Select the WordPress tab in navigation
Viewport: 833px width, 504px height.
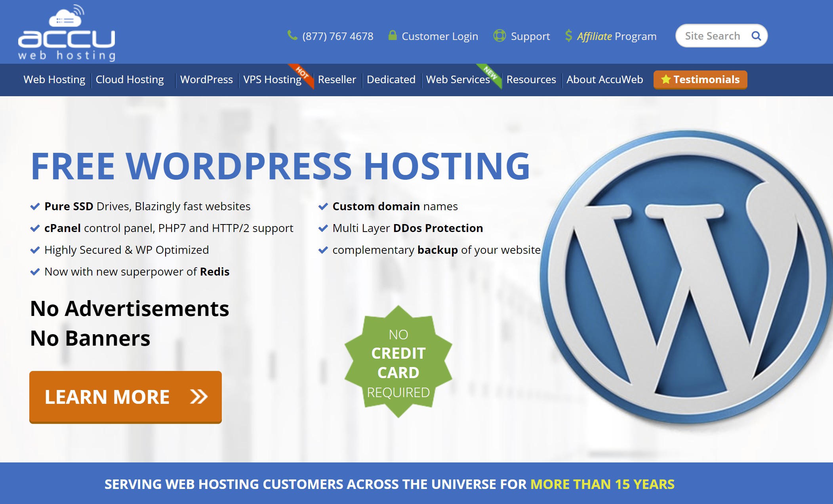pyautogui.click(x=206, y=79)
